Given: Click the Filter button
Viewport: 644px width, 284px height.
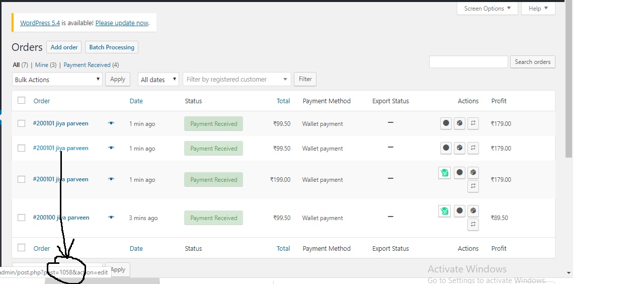Looking at the screenshot, I should click(305, 79).
